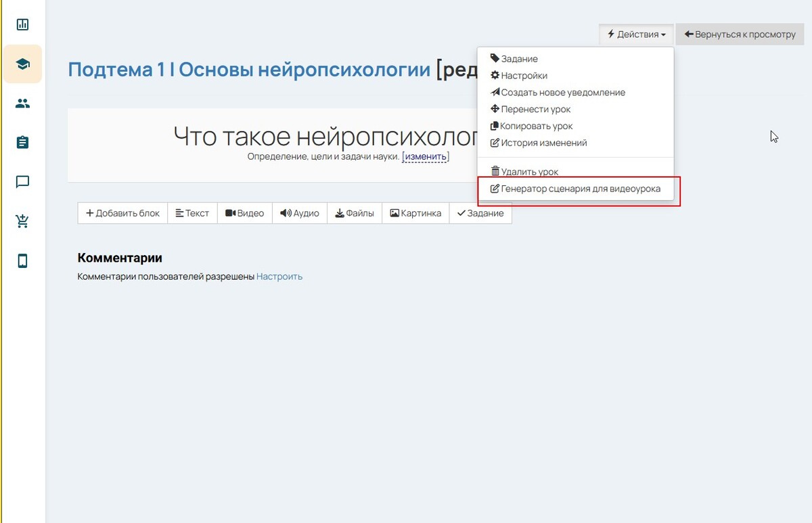This screenshot has height=523, width=812.
Task: Open the statistics chart sidebar icon
Action: tap(22, 25)
